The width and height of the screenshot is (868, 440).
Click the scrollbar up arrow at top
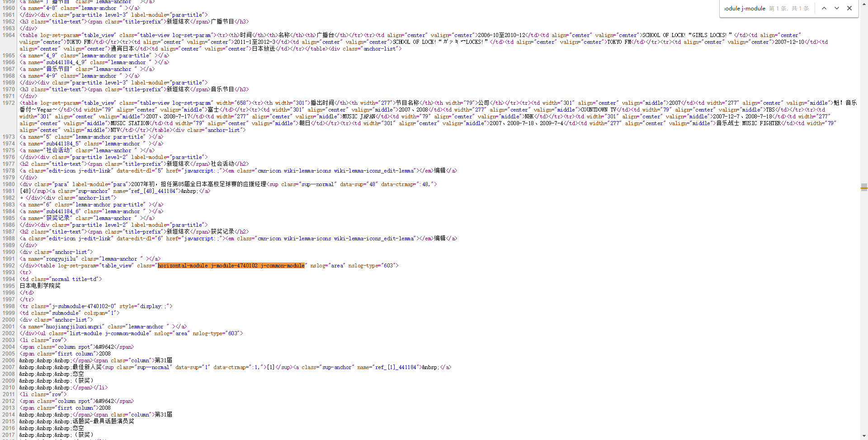(864, 3)
